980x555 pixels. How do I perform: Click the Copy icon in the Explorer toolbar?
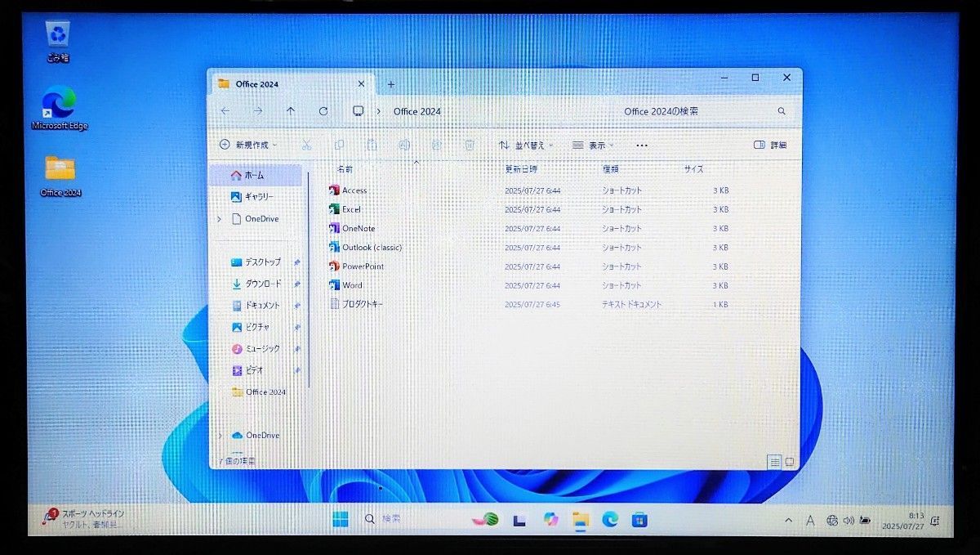pyautogui.click(x=339, y=145)
